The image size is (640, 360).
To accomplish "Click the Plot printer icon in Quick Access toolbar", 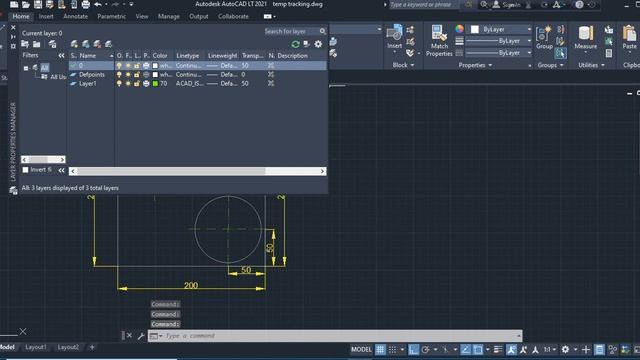I will tap(86, 4).
